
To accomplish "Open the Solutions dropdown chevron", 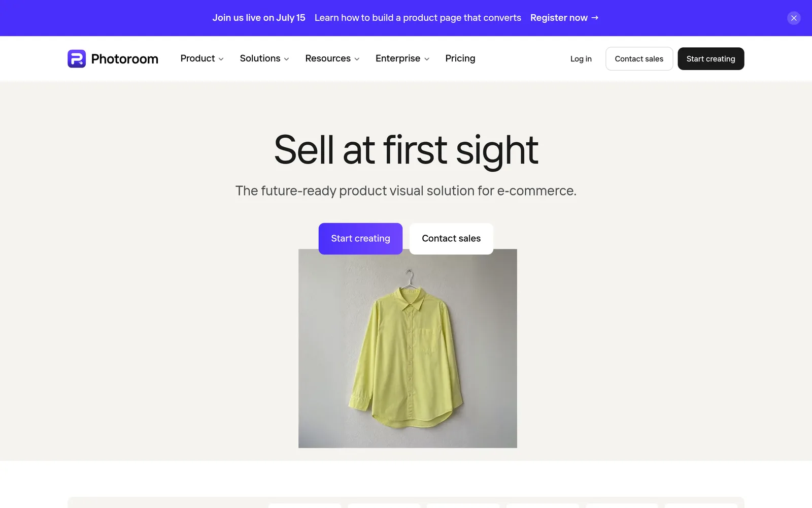I will 286,59.
